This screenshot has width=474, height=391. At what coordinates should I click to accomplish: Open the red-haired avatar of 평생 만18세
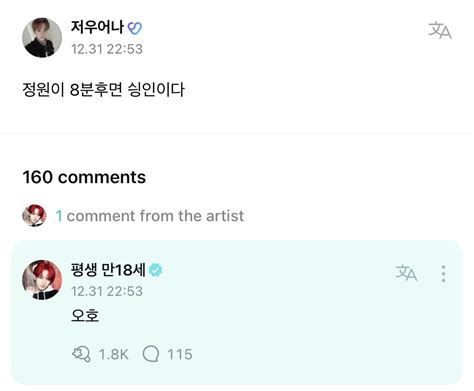pyautogui.click(x=42, y=280)
